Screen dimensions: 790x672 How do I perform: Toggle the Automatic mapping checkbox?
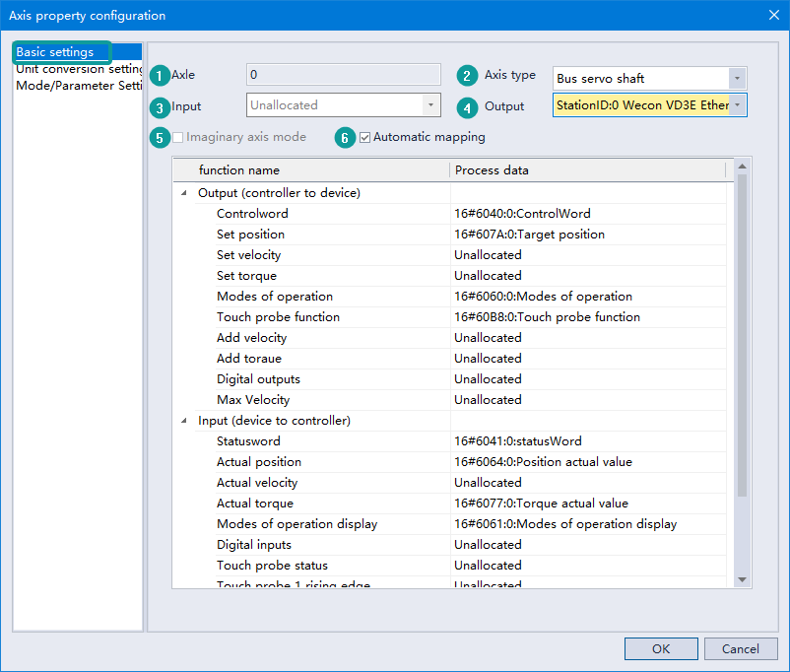pyautogui.click(x=365, y=138)
